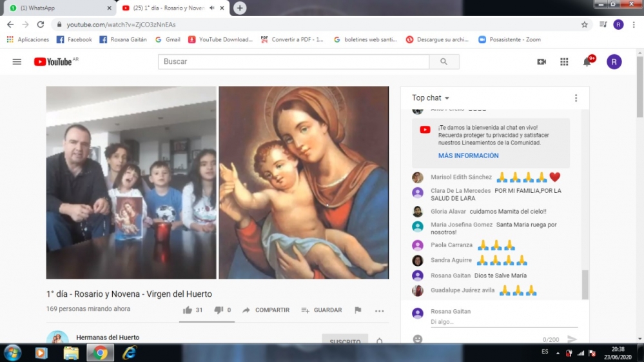Image resolution: width=644 pixels, height=362 pixels.
Task: Click the subscription notification bell by SUSCRITO
Action: 380,341
